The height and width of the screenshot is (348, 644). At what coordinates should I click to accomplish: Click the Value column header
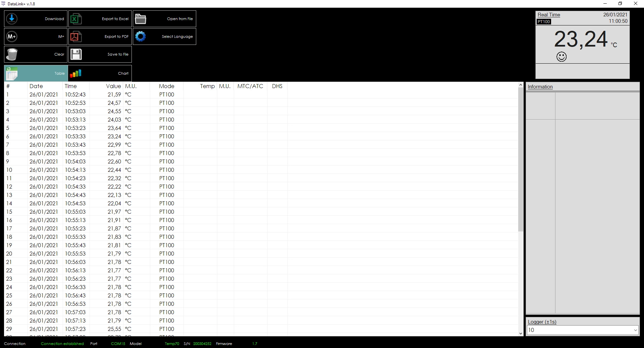[x=113, y=86]
